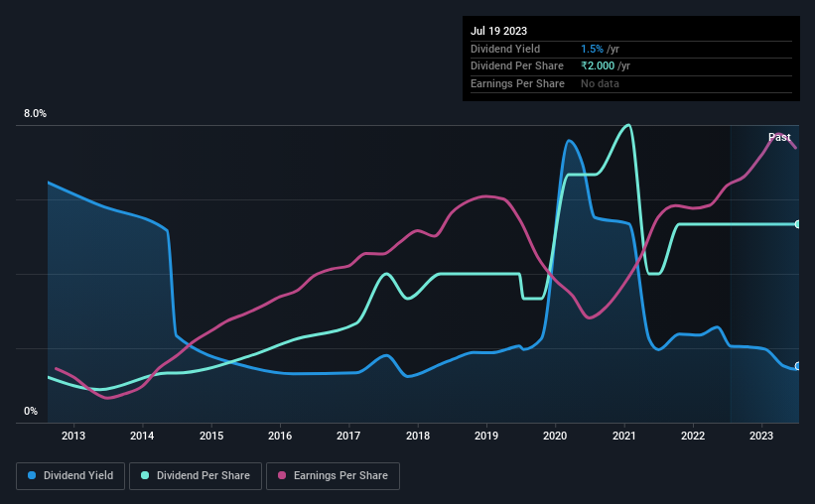Viewport: 815px width, 504px height.
Task: Click the 2021 x-axis label
Action: coord(624,436)
